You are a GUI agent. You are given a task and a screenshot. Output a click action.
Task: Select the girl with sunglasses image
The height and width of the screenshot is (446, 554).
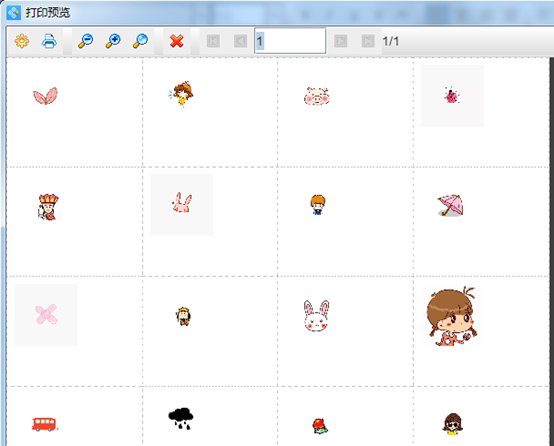[453, 424]
